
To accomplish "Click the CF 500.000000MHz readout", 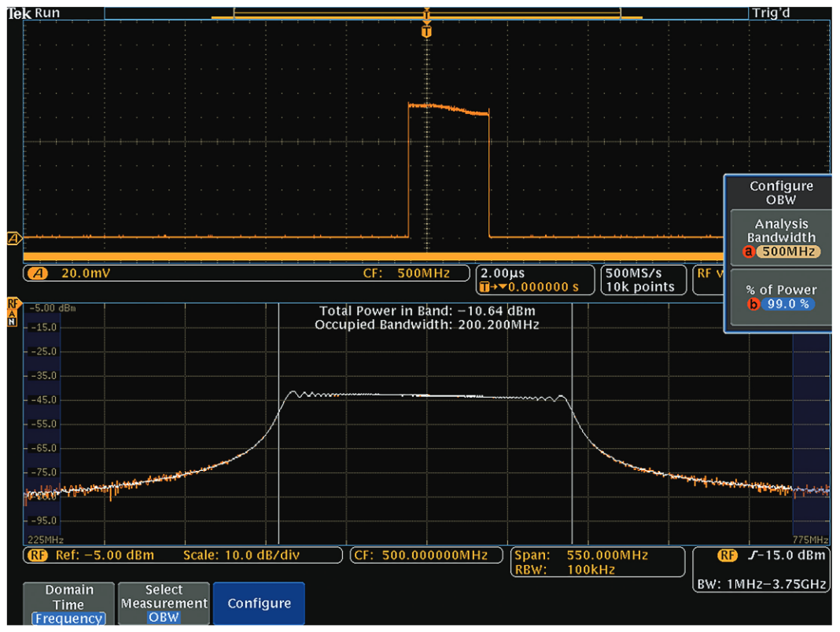I will [426, 555].
